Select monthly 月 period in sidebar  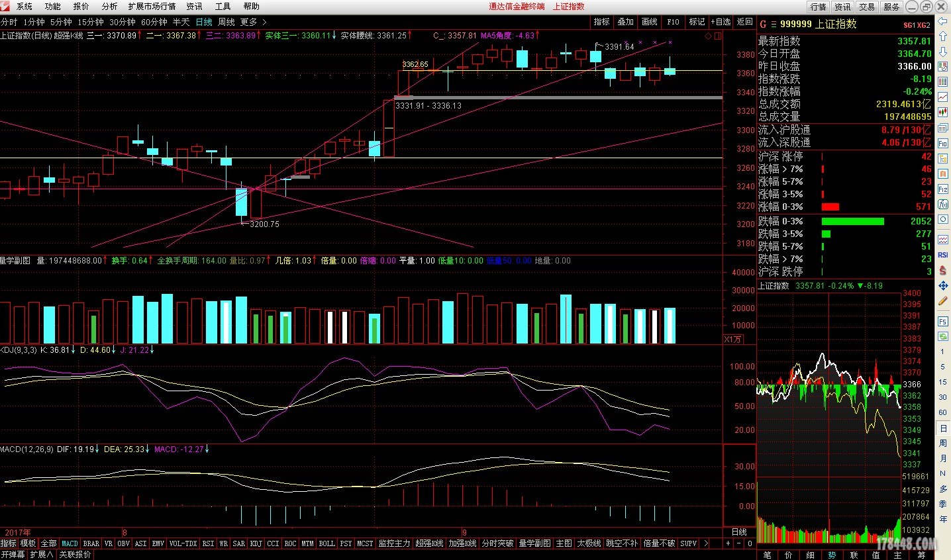coord(943,458)
